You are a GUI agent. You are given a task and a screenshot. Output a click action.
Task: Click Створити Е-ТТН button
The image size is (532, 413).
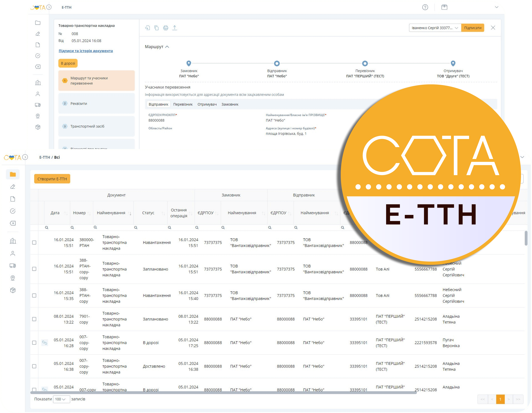point(52,179)
